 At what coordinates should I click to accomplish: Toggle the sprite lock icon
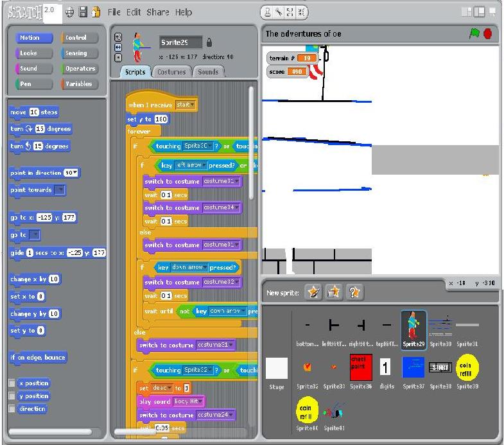209,42
